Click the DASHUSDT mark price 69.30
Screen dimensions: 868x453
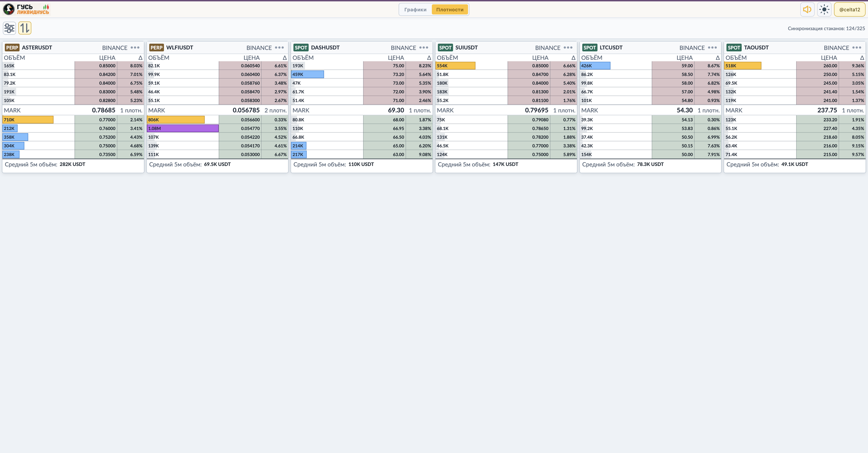396,110
